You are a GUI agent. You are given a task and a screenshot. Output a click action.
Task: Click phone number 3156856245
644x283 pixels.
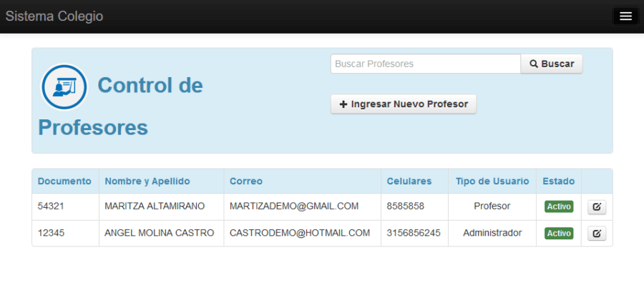[x=414, y=233]
